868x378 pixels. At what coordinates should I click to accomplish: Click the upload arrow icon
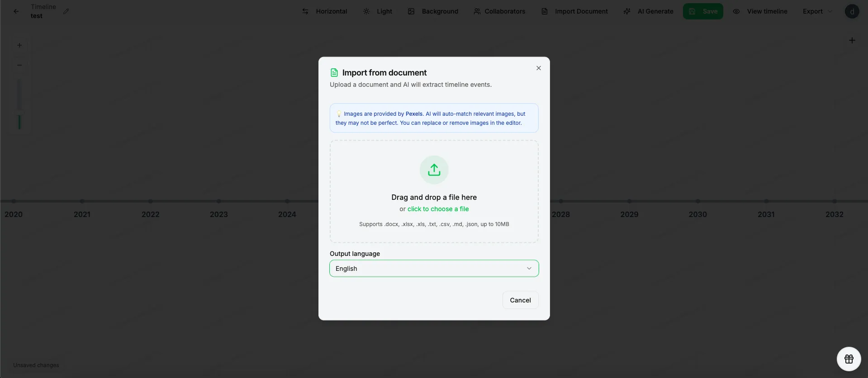click(x=434, y=170)
